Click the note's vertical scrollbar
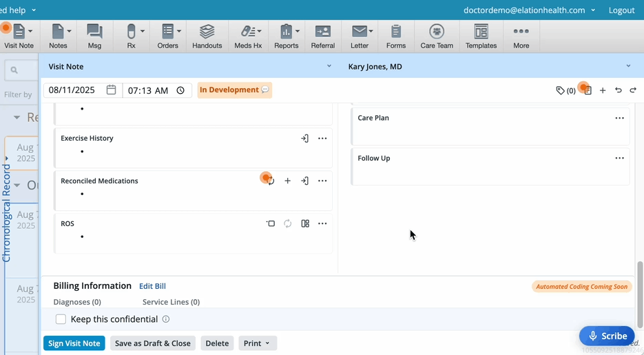The height and width of the screenshot is (355, 644). click(640, 295)
